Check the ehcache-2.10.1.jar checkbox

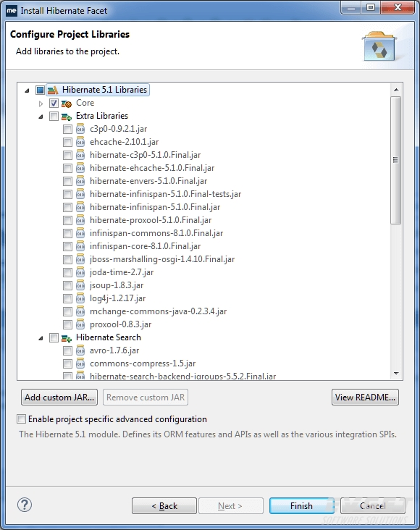67,143
